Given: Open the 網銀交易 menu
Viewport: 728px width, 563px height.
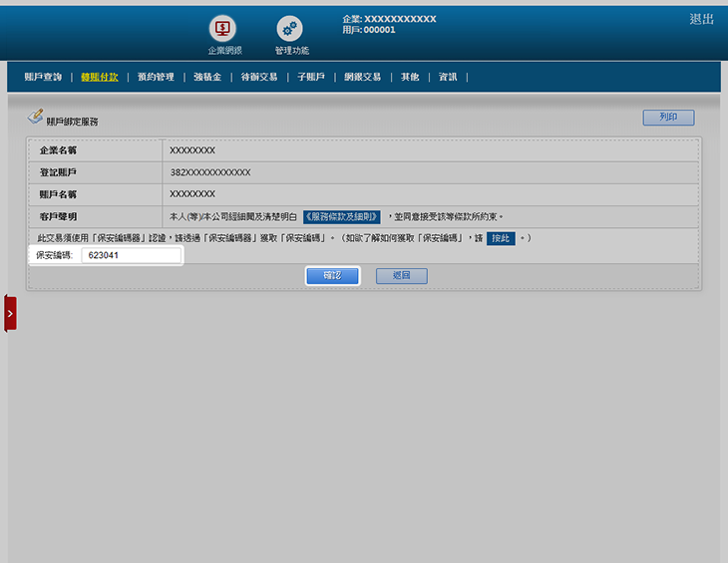Looking at the screenshot, I should click(362, 77).
